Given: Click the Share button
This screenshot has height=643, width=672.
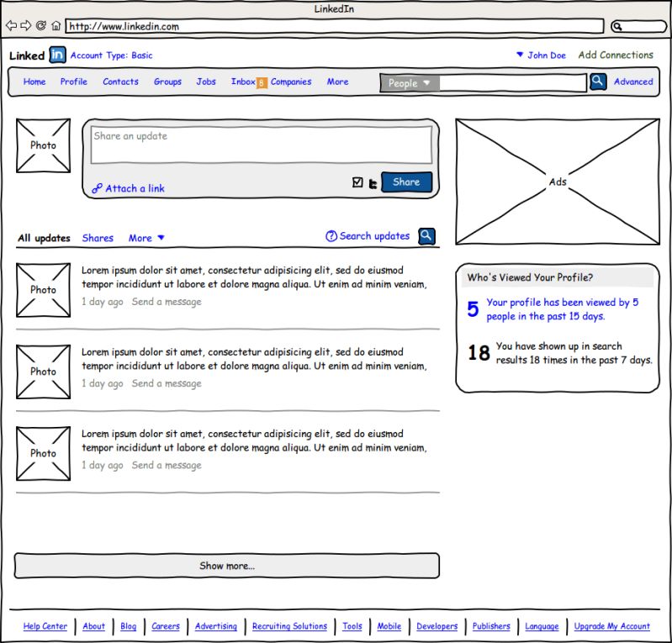Looking at the screenshot, I should click(x=406, y=182).
